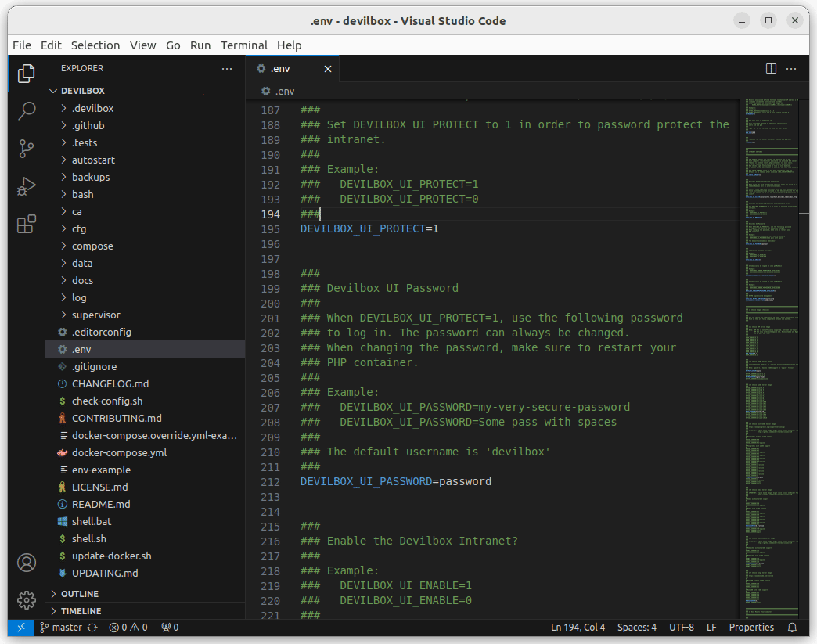Open the Search view in activity bar
The width and height of the screenshot is (817, 644).
point(27,110)
